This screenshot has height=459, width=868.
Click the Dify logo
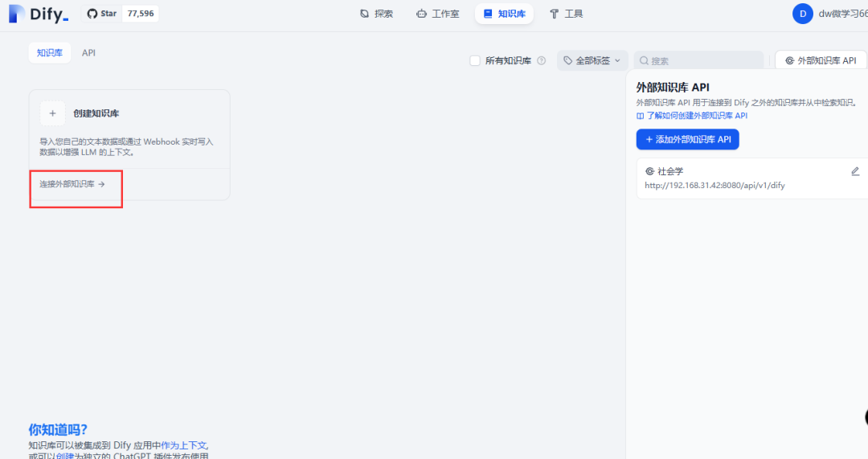tap(39, 14)
